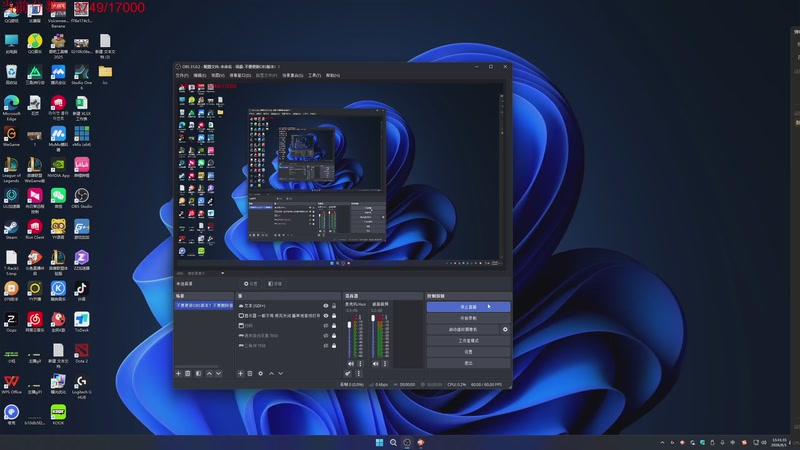Open WeGame desktop shortcut
Image resolution: width=800 pixels, height=450 pixels.
(11, 137)
